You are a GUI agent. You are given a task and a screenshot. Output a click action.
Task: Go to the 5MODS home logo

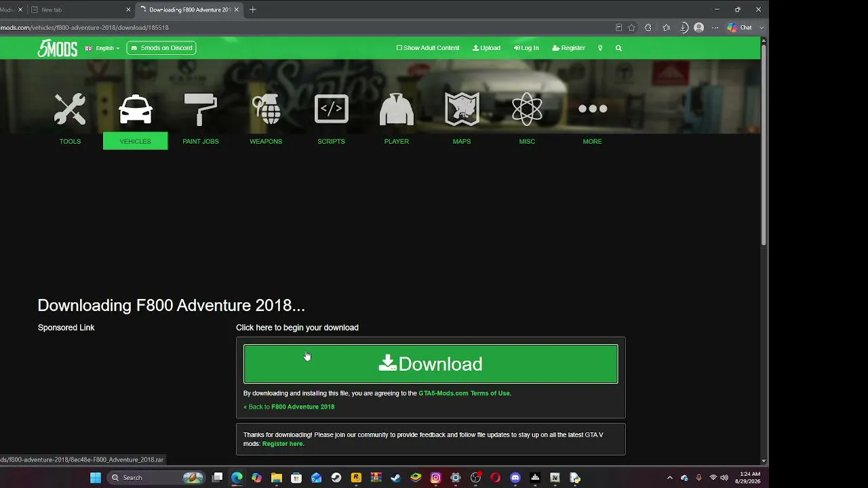click(x=57, y=48)
